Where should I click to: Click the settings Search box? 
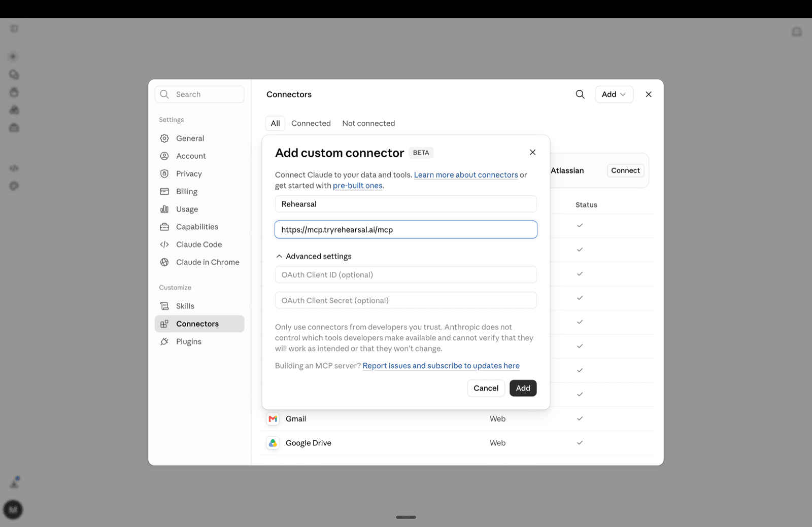click(x=199, y=94)
